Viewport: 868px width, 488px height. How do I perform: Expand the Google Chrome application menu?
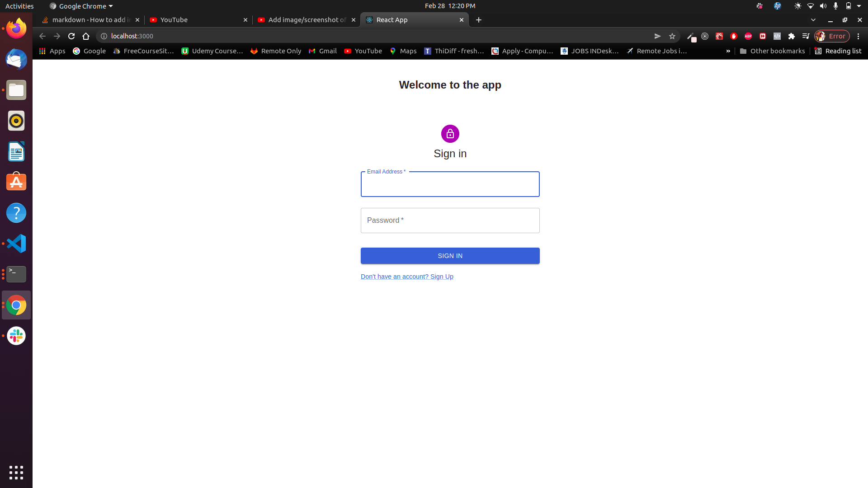(x=80, y=6)
